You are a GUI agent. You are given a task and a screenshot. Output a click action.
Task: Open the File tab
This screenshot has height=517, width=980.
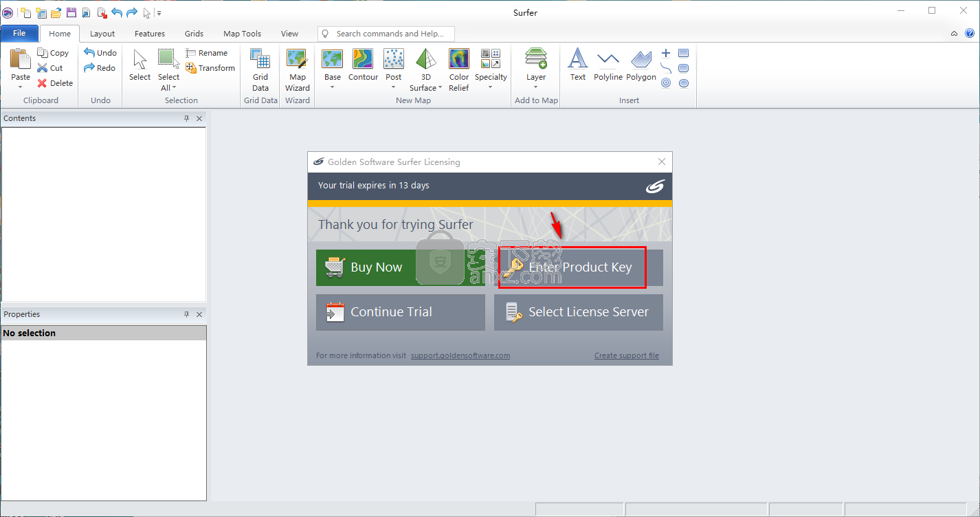click(x=19, y=33)
